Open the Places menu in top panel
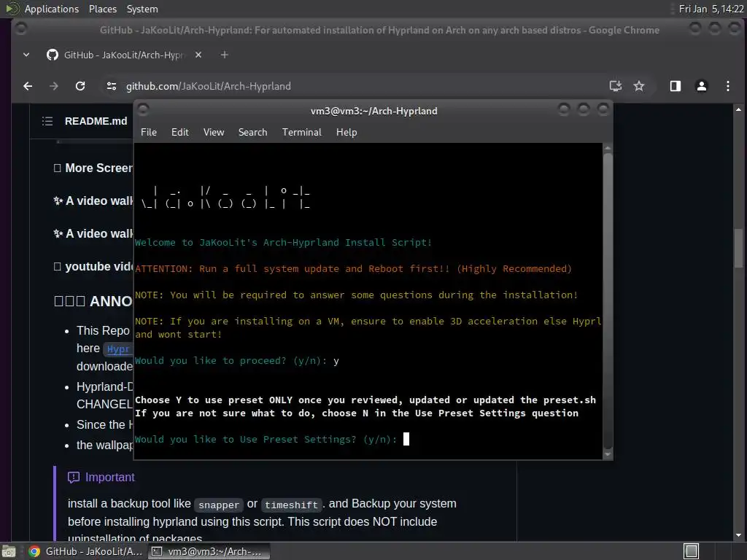The height and width of the screenshot is (560, 747). [x=102, y=9]
